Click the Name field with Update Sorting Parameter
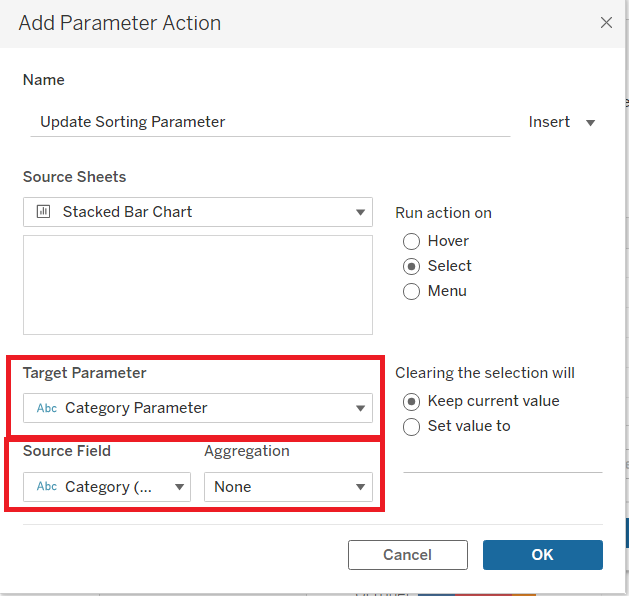 270,122
